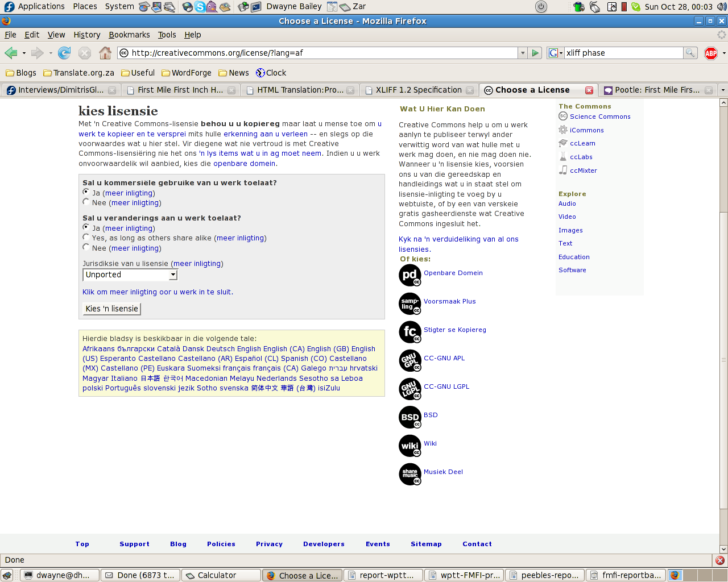Click the wiki round license icon
Image resolution: width=728 pixels, height=582 pixels.
click(410, 446)
